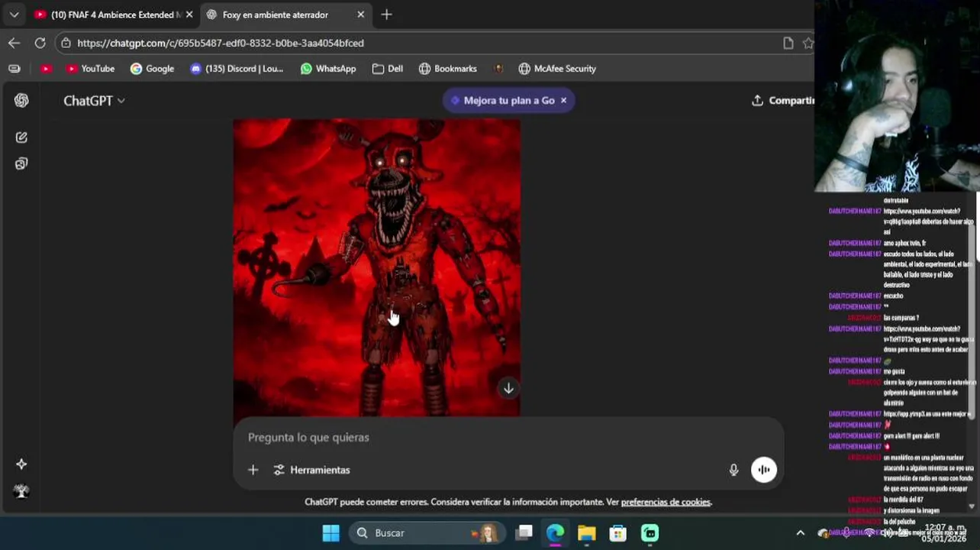The height and width of the screenshot is (550, 980).
Task: Expand the Dell bookmarks folder
Action: click(388, 69)
